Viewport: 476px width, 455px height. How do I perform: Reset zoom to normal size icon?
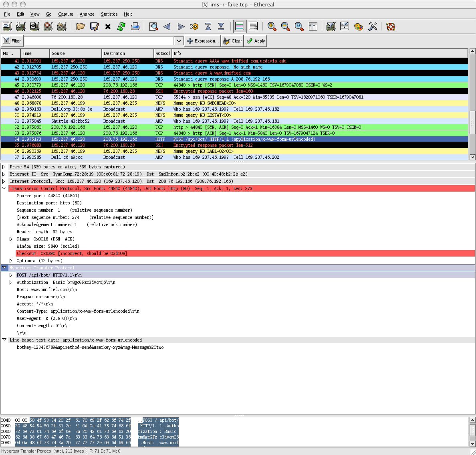[299, 27]
